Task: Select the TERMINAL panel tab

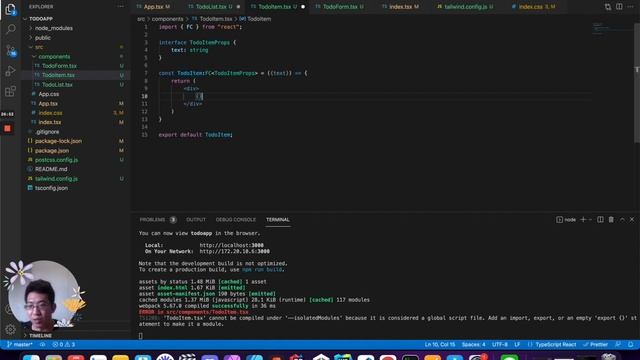Action: 278,220
